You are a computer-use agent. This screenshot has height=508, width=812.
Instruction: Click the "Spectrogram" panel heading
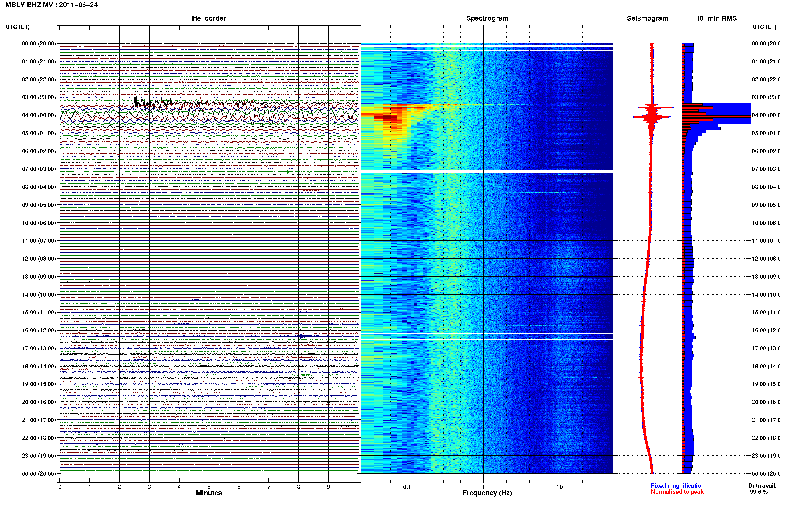click(x=487, y=19)
